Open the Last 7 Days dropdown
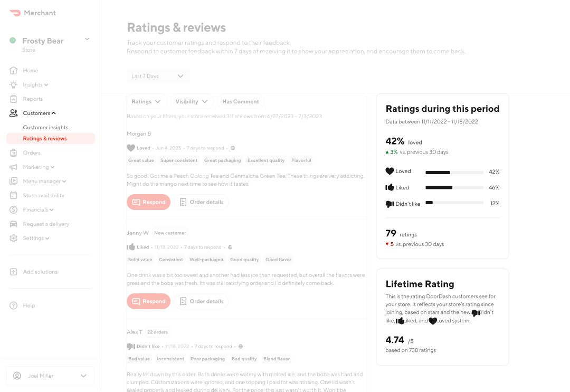Screen dimensions: 570x392 coord(157,76)
